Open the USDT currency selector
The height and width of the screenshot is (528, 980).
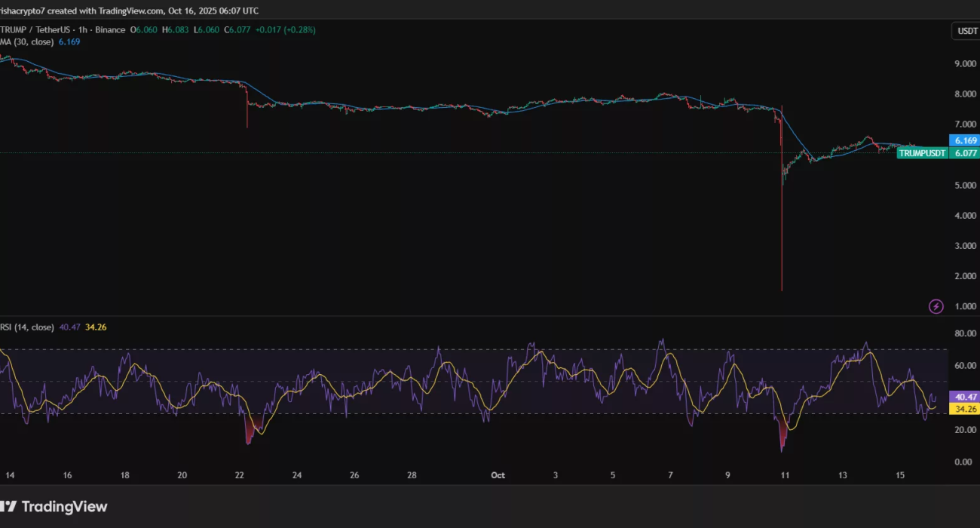point(964,31)
